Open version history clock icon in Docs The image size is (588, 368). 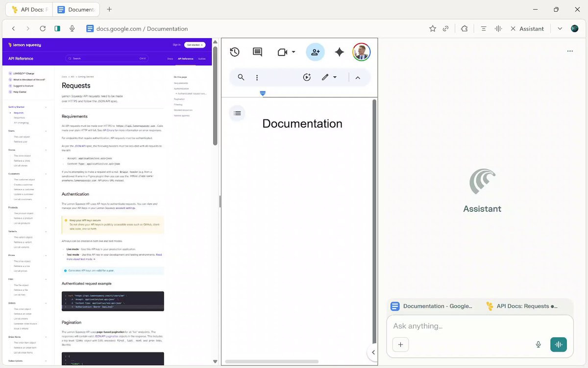[235, 52]
